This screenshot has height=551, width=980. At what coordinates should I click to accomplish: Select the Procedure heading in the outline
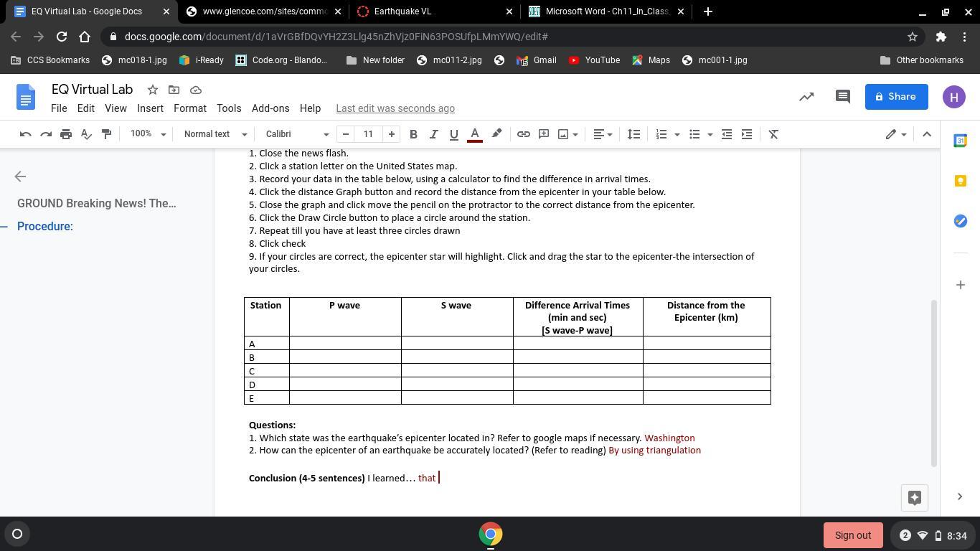[45, 227]
